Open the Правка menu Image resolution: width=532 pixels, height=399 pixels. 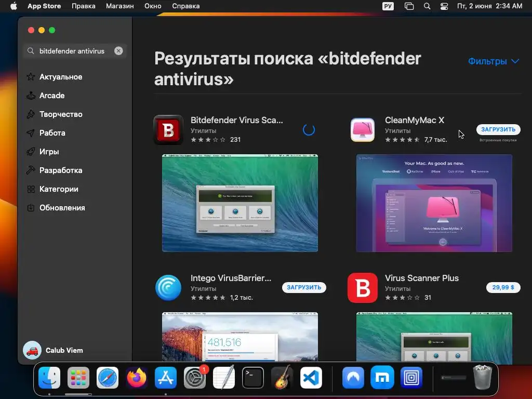(84, 6)
